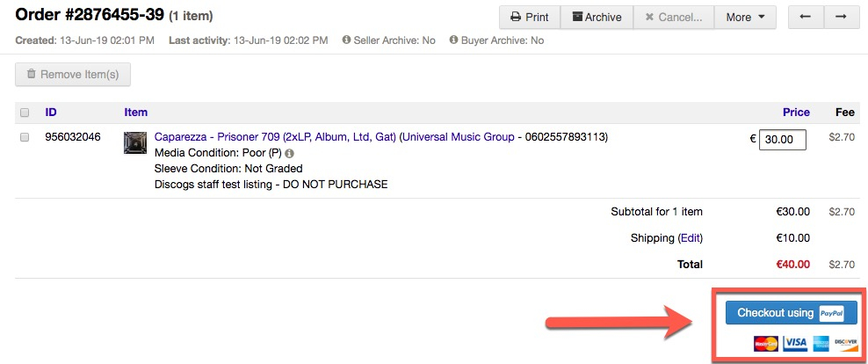This screenshot has height=364, width=868.
Task: Archive this order
Action: tap(597, 17)
